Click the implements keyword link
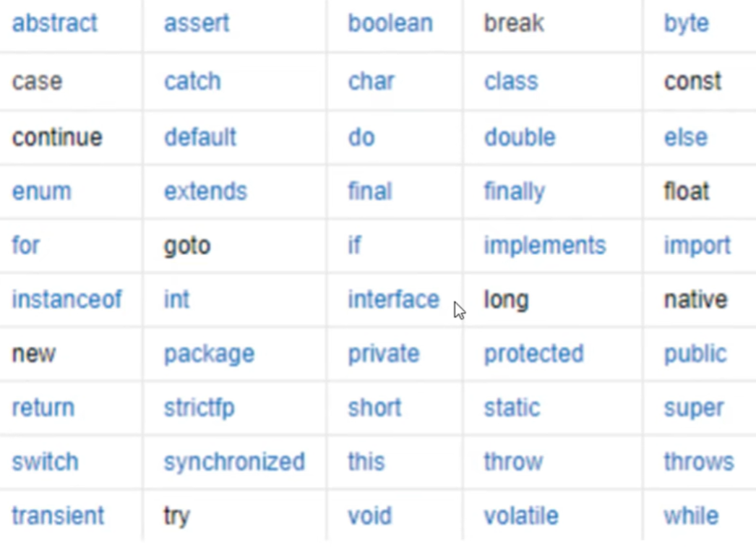The height and width of the screenshot is (555, 756). click(x=545, y=246)
